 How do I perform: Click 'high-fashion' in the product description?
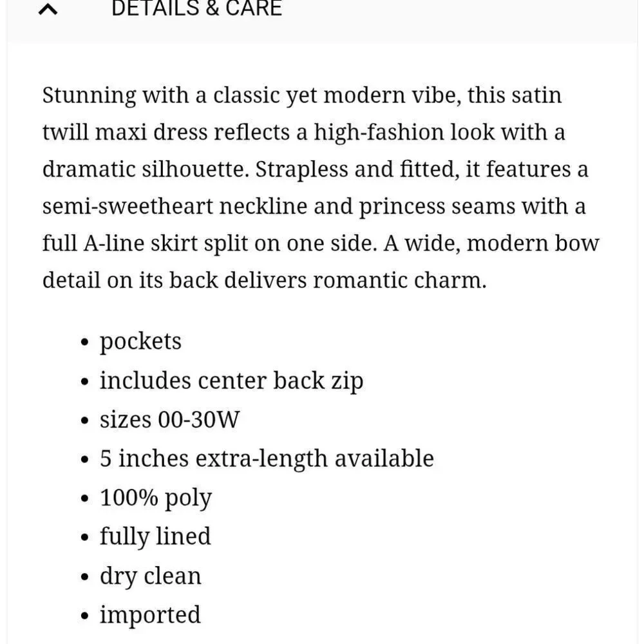coord(379,132)
